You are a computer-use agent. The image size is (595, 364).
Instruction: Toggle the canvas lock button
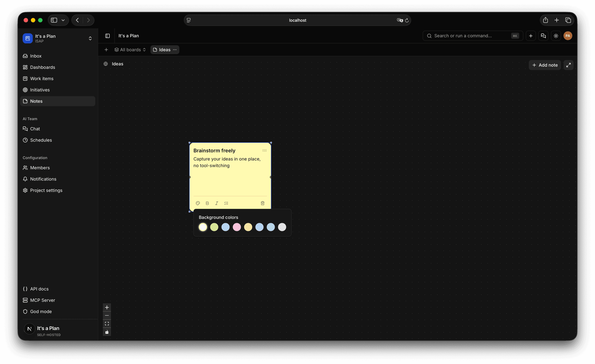coord(107,332)
